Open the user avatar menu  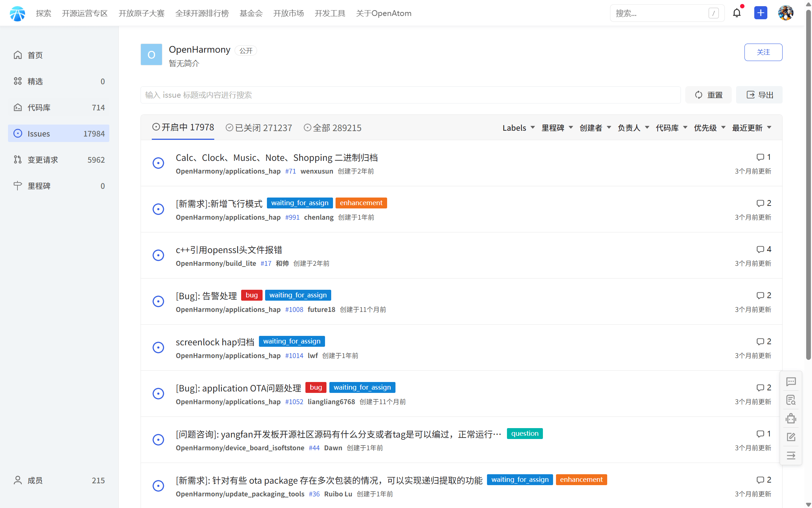pyautogui.click(x=785, y=13)
